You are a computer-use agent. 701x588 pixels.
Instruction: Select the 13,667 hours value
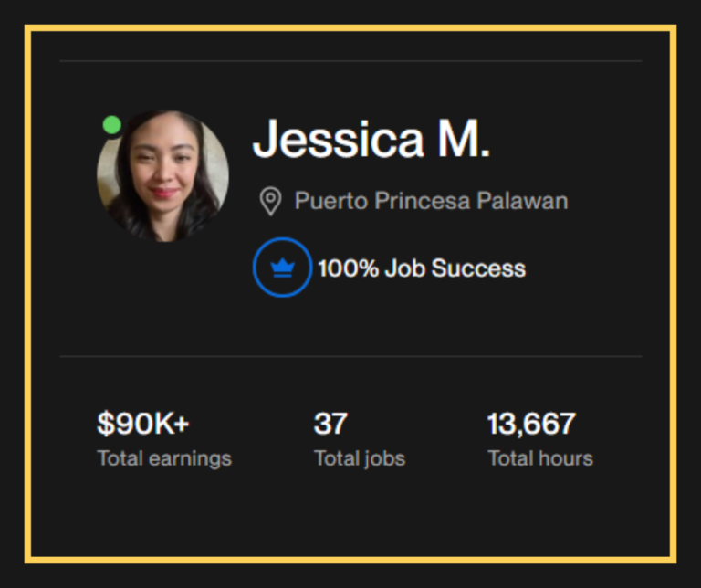coord(531,424)
